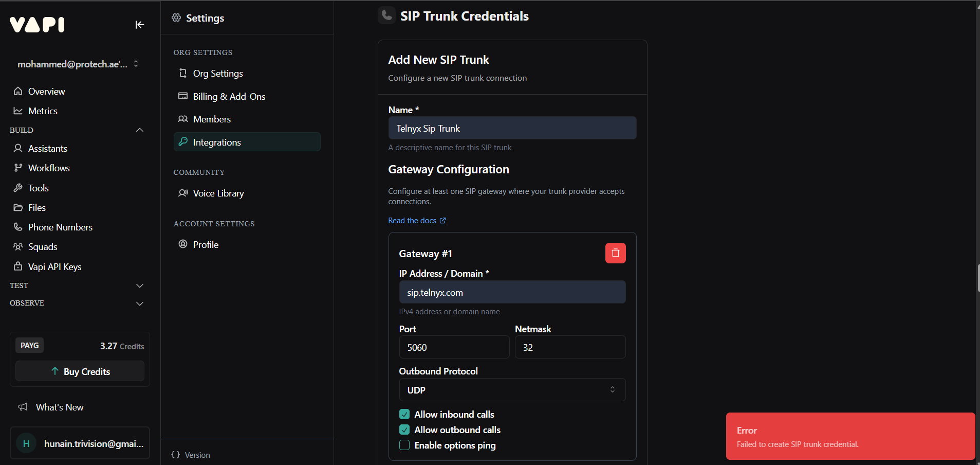Click the Add New SIP Trunk heading
980x465 pixels.
coord(438,60)
